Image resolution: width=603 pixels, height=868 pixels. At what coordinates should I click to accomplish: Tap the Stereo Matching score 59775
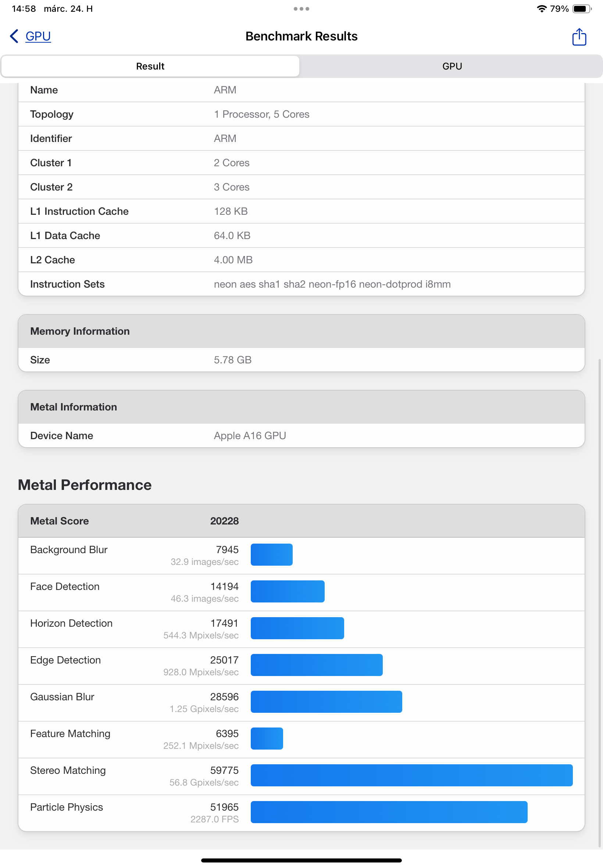[x=224, y=770]
